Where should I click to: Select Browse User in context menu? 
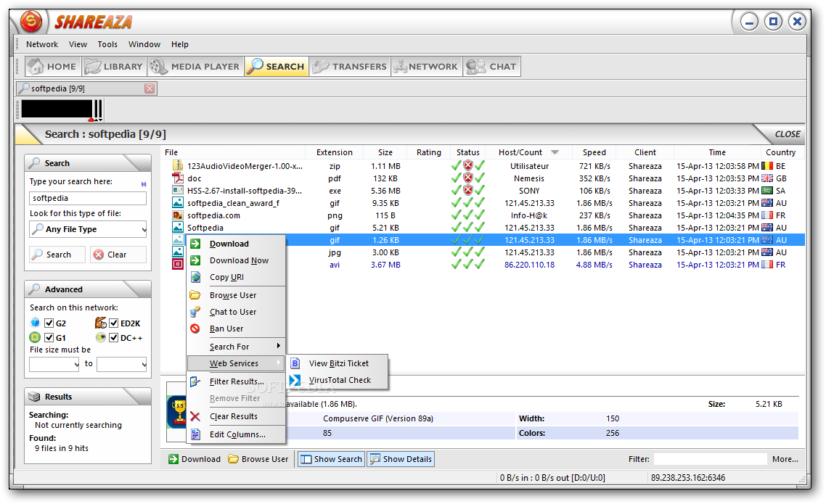(x=236, y=295)
